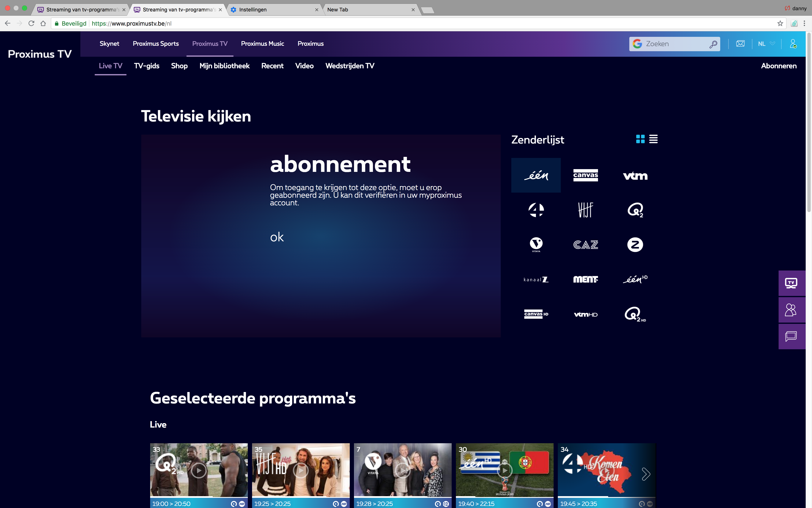Image resolution: width=812 pixels, height=508 pixels.
Task: Select the Vier (4) channel logo
Action: pyautogui.click(x=536, y=210)
